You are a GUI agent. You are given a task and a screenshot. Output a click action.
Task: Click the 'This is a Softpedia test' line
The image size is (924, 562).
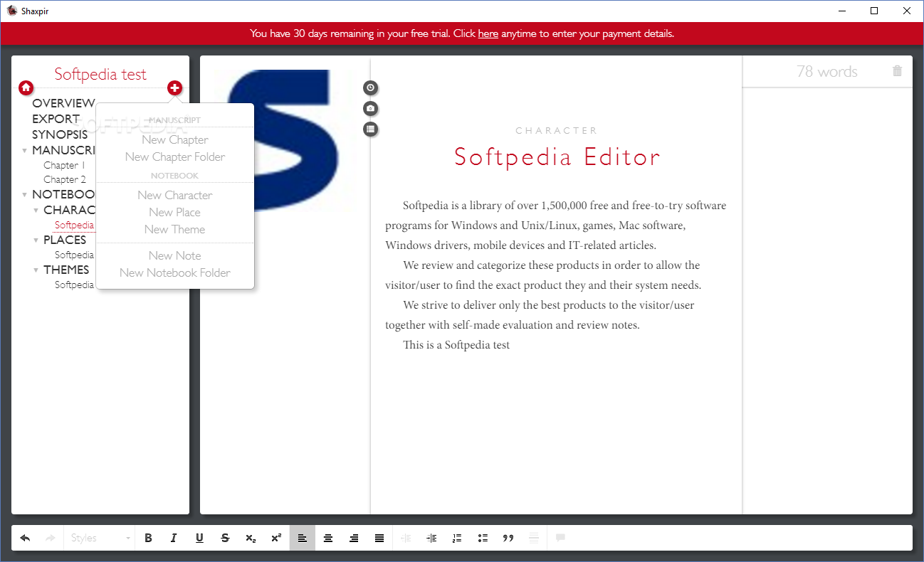(x=456, y=345)
